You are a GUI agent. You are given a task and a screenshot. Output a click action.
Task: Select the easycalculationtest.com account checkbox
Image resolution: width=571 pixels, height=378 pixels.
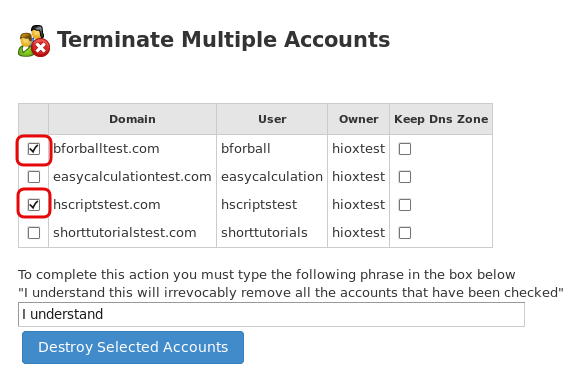pos(34,177)
